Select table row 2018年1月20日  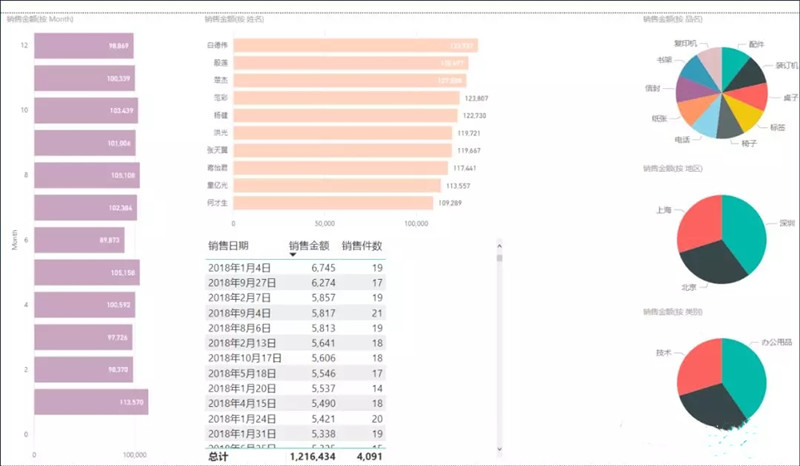click(296, 388)
